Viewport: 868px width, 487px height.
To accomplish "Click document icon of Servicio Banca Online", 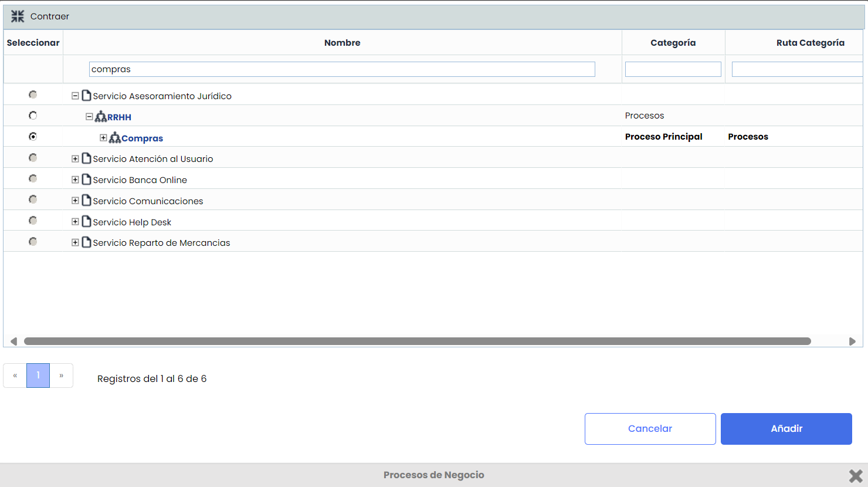I will (x=87, y=180).
